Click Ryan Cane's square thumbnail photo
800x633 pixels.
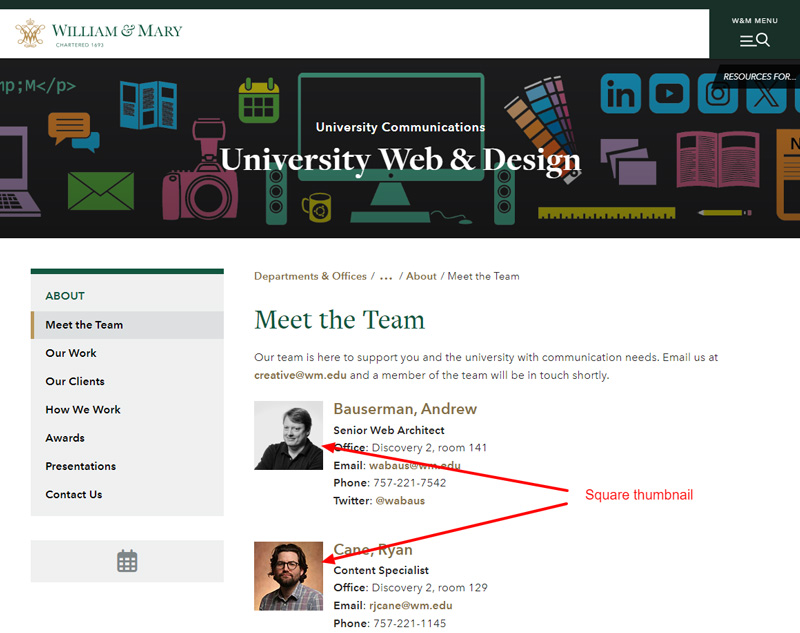tap(288, 576)
